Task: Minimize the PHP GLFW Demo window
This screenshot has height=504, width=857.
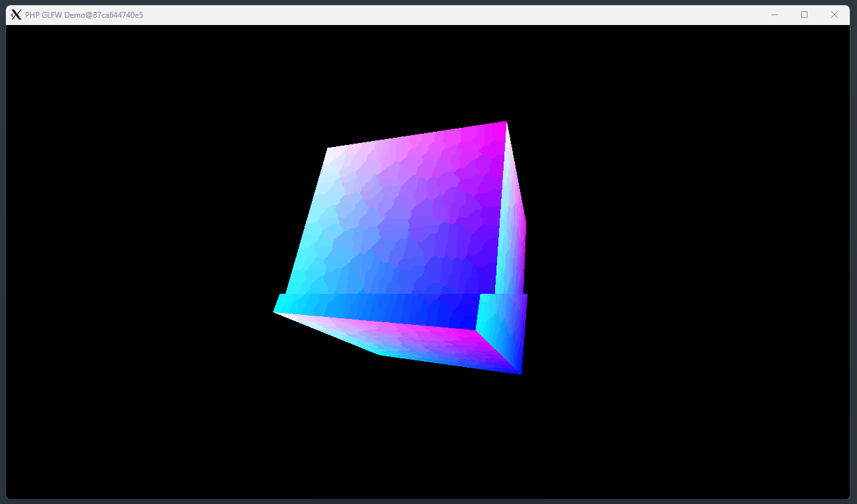Action: (x=774, y=14)
